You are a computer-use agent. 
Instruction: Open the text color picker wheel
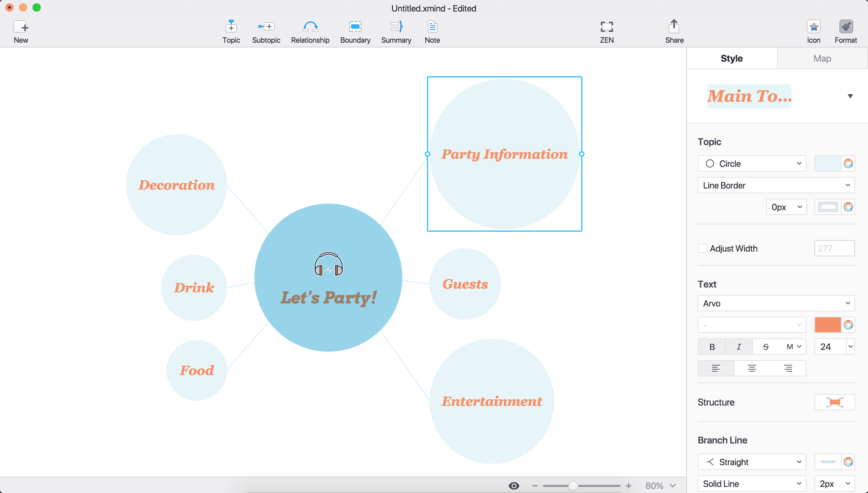[848, 325]
